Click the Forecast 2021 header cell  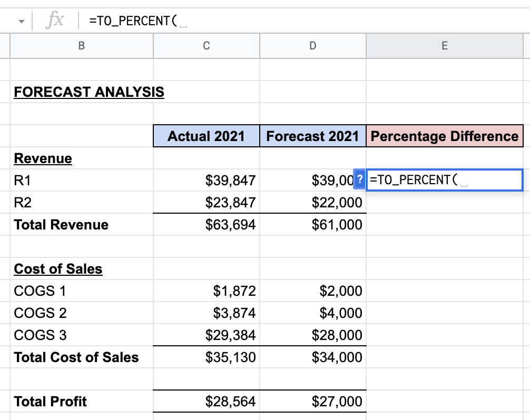pyautogui.click(x=312, y=136)
